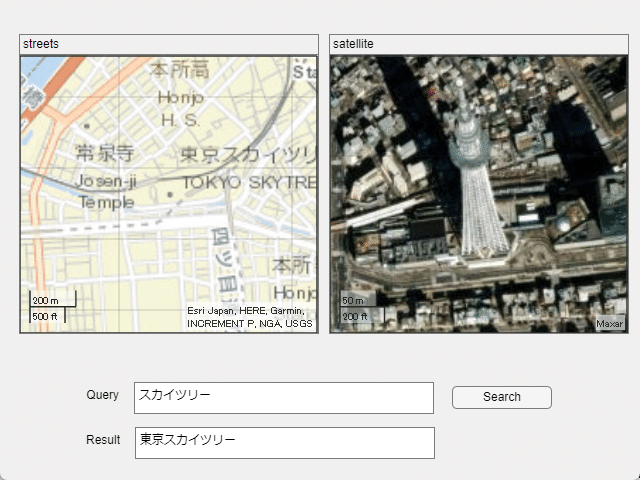
Task: Click the 'Maxar' attribution label
Action: coord(609,324)
